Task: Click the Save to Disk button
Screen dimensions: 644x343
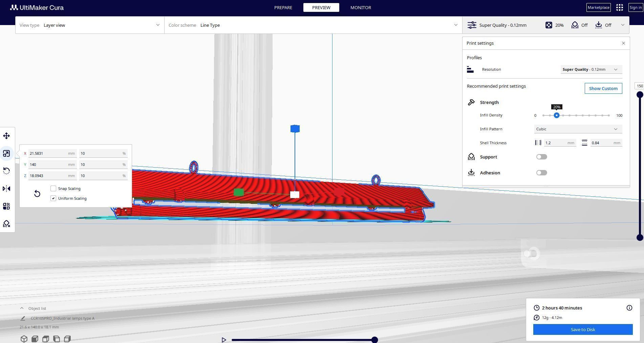Action: pos(583,329)
